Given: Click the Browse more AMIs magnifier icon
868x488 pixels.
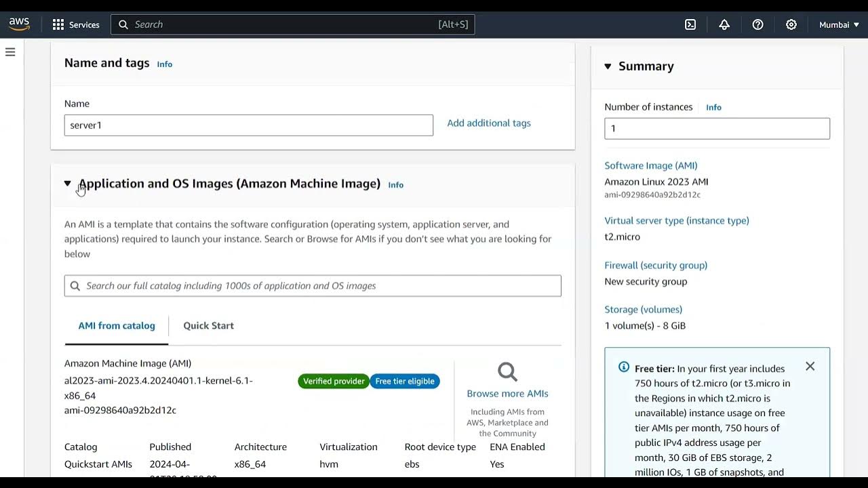Looking at the screenshot, I should (x=507, y=371).
